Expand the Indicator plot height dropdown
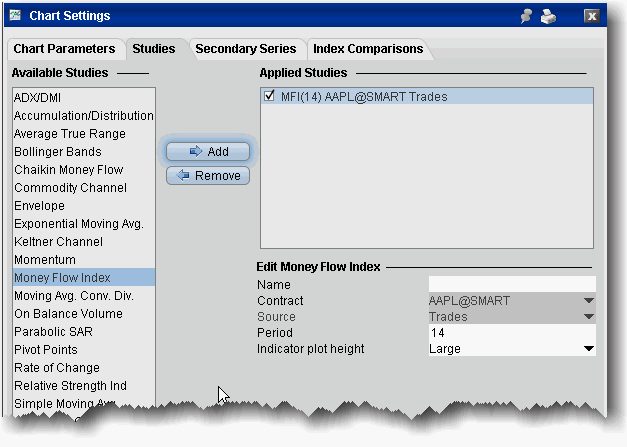 coord(588,349)
